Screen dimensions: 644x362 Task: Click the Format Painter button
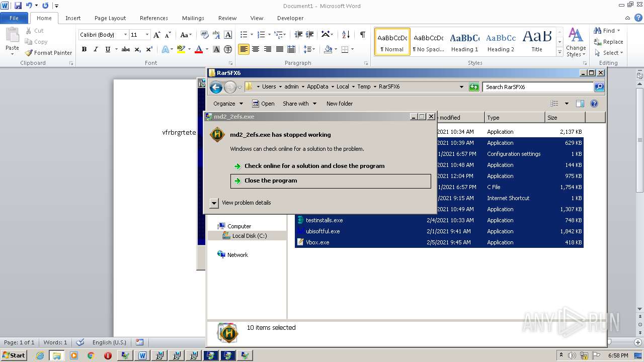[x=49, y=53]
